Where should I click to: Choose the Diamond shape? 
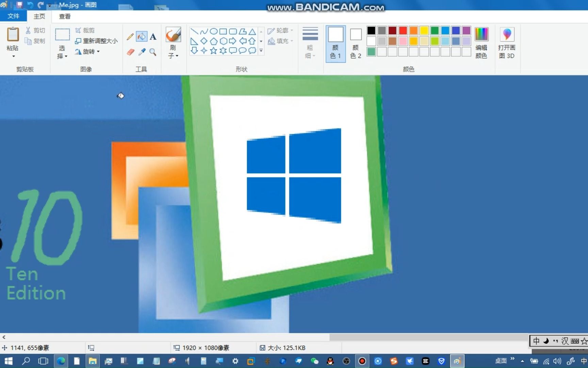pyautogui.click(x=204, y=41)
